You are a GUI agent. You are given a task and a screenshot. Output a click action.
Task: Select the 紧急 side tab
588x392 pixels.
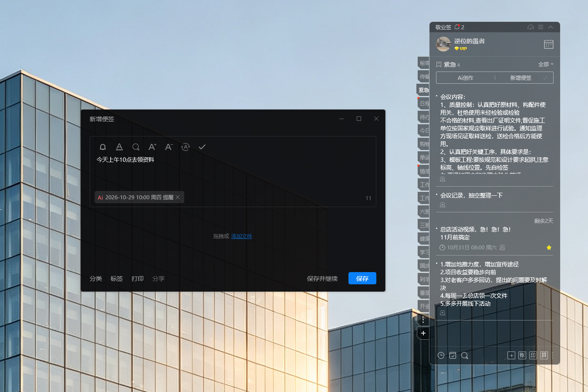(x=423, y=90)
